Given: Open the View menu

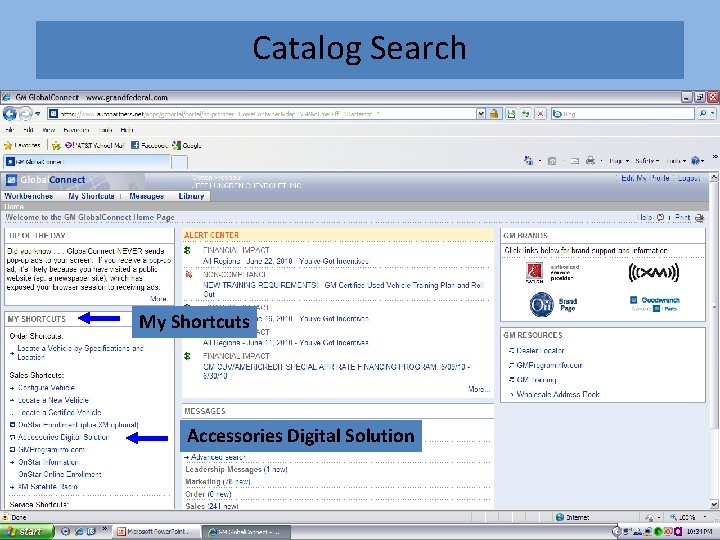Looking at the screenshot, I should tap(48, 130).
